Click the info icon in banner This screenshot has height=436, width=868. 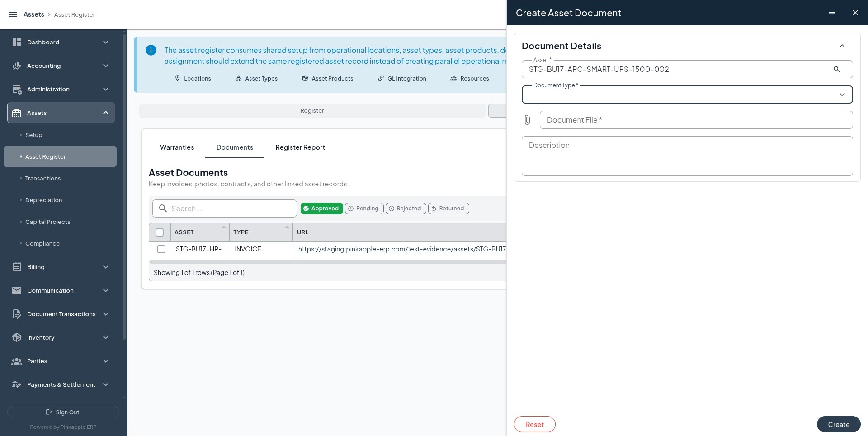tap(151, 50)
